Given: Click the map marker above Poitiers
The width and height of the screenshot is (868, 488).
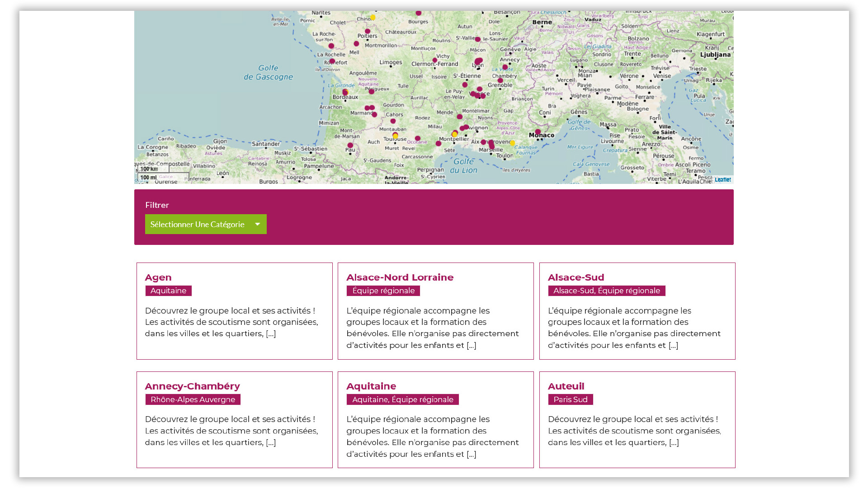Looking at the screenshot, I should 368,32.
